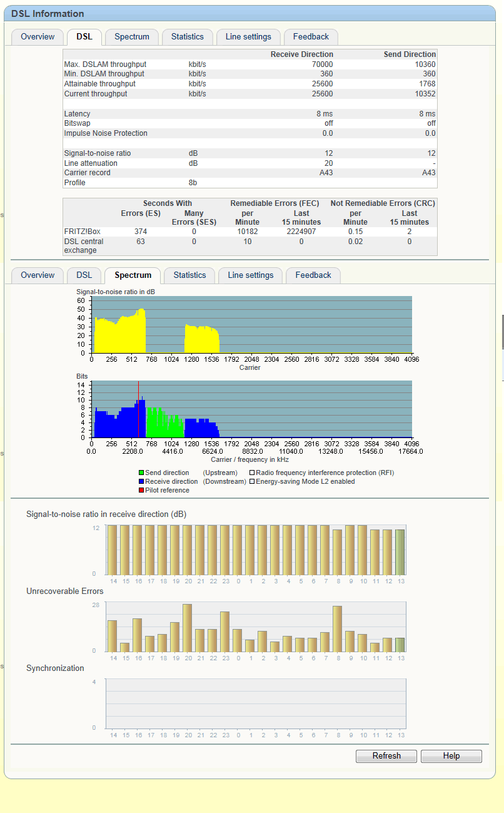Open Feedback tab above the spectrum graphs
The height and width of the screenshot is (813, 504).
[313, 275]
